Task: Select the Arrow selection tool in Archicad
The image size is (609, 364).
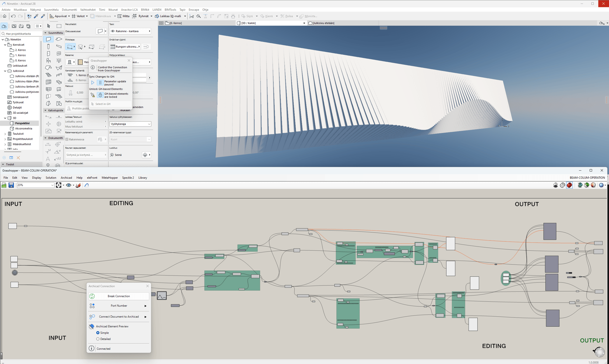Action: (48, 26)
